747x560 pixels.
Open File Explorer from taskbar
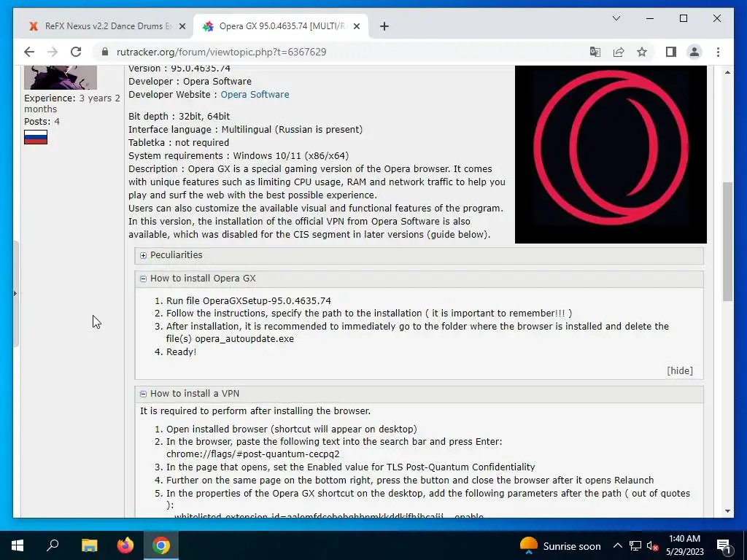[x=89, y=545]
